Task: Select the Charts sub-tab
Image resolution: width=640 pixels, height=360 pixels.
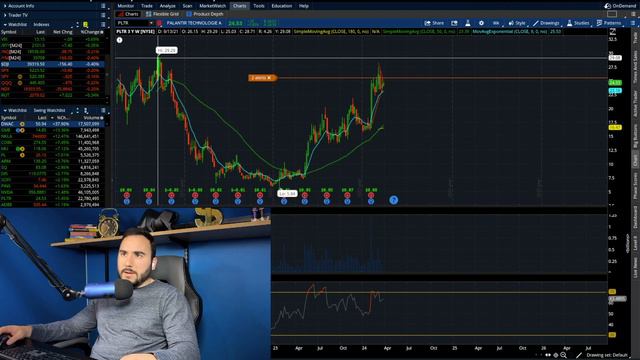Action: pos(128,14)
